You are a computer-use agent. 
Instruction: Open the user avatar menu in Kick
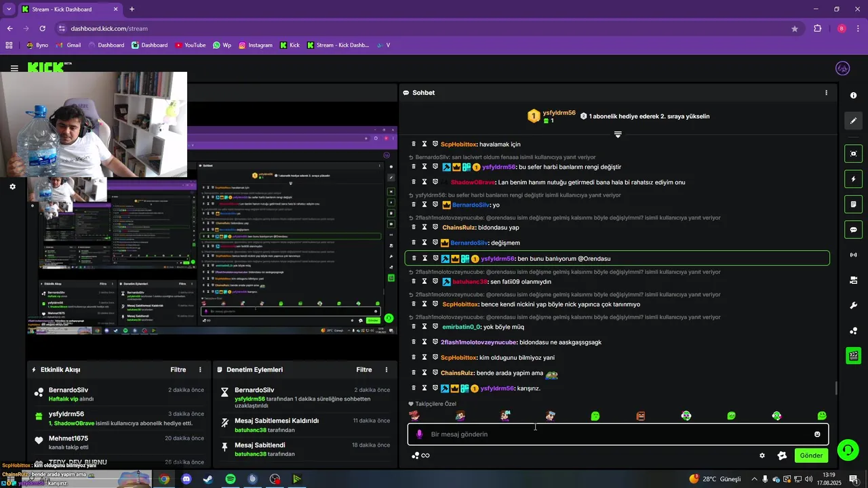pyautogui.click(x=843, y=68)
